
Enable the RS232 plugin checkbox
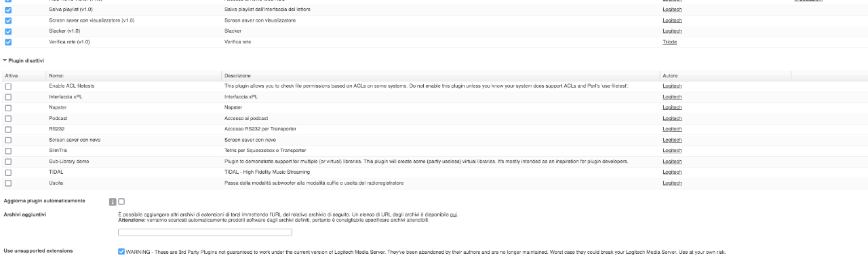(x=8, y=129)
